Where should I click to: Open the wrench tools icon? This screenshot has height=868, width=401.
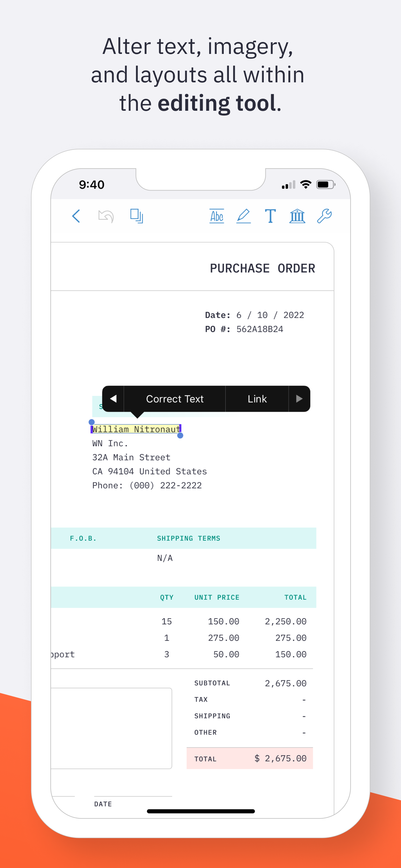pyautogui.click(x=324, y=216)
